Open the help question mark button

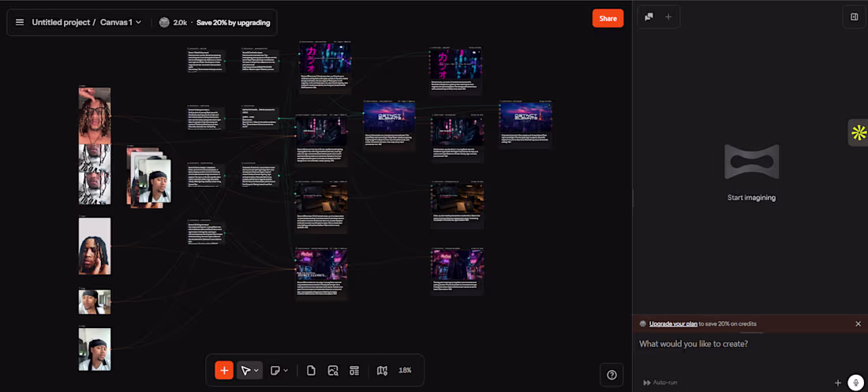[612, 375]
